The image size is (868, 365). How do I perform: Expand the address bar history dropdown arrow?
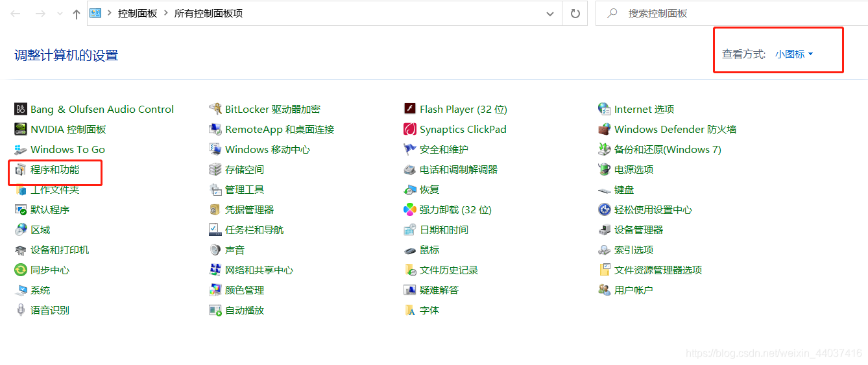[x=550, y=13]
